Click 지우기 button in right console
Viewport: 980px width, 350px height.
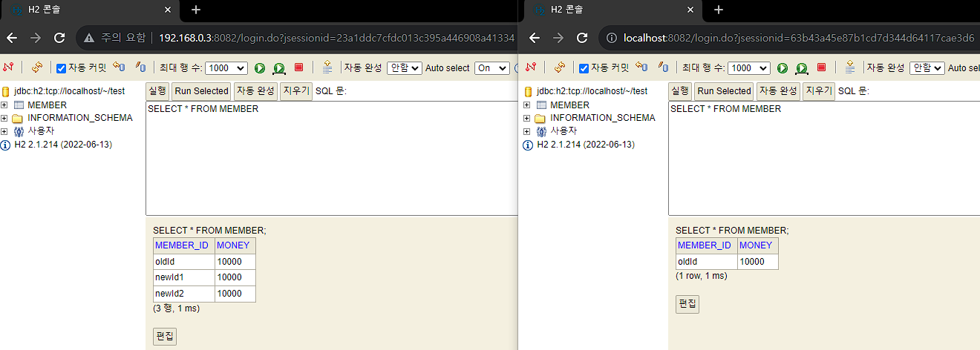pyautogui.click(x=819, y=91)
